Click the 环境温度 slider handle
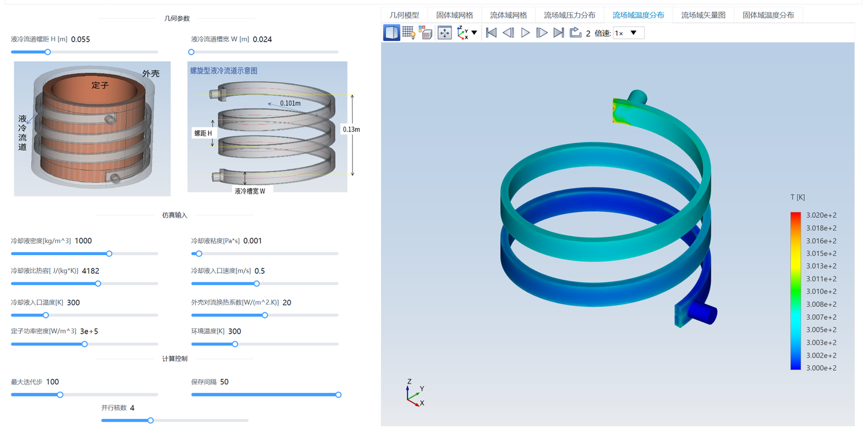This screenshot has height=429, width=868. click(x=235, y=344)
